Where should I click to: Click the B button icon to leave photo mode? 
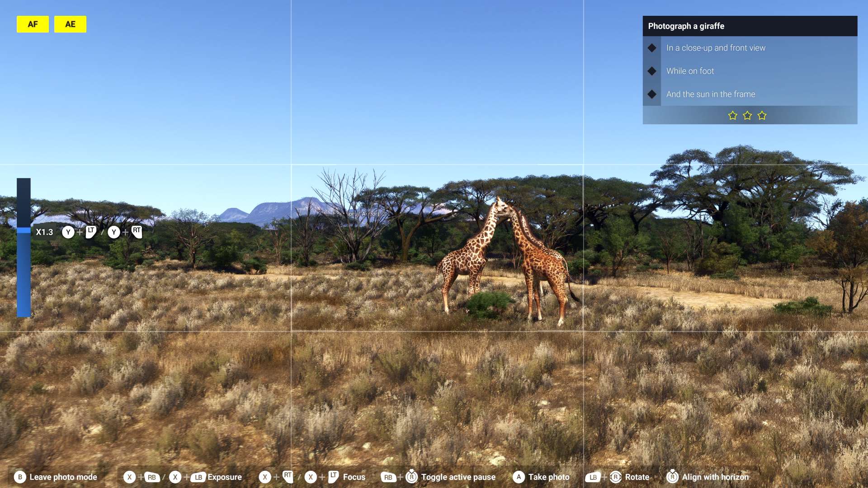pyautogui.click(x=20, y=477)
